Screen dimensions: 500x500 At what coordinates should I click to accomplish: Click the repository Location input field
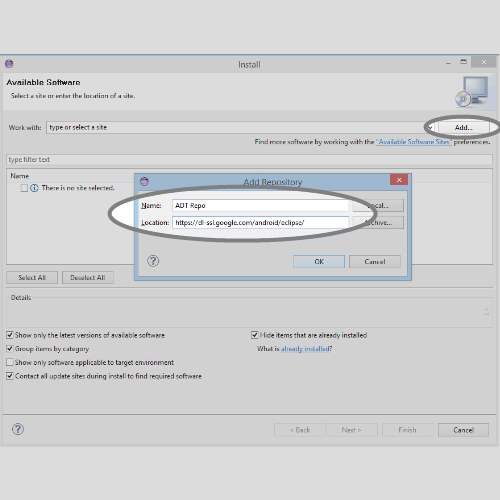[261, 223]
